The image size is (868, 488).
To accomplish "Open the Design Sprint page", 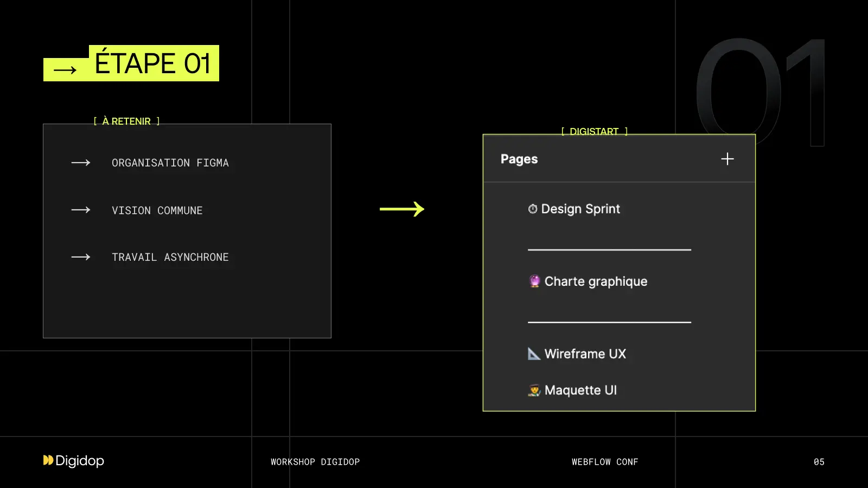I will [x=580, y=209].
